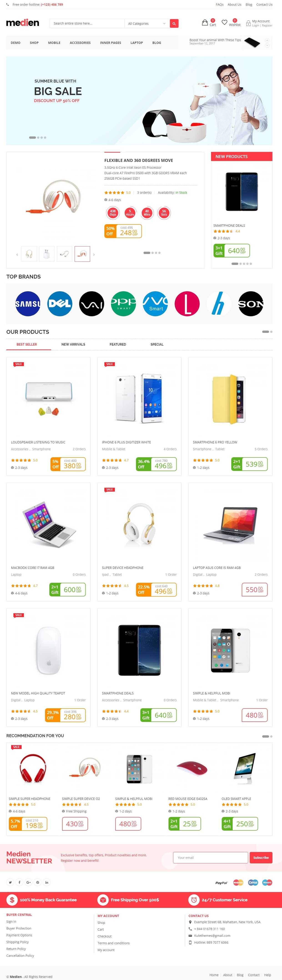Image resolution: width=282 pixels, height=980 pixels.
Task: Click the Twitter social icon
Action: point(10,882)
